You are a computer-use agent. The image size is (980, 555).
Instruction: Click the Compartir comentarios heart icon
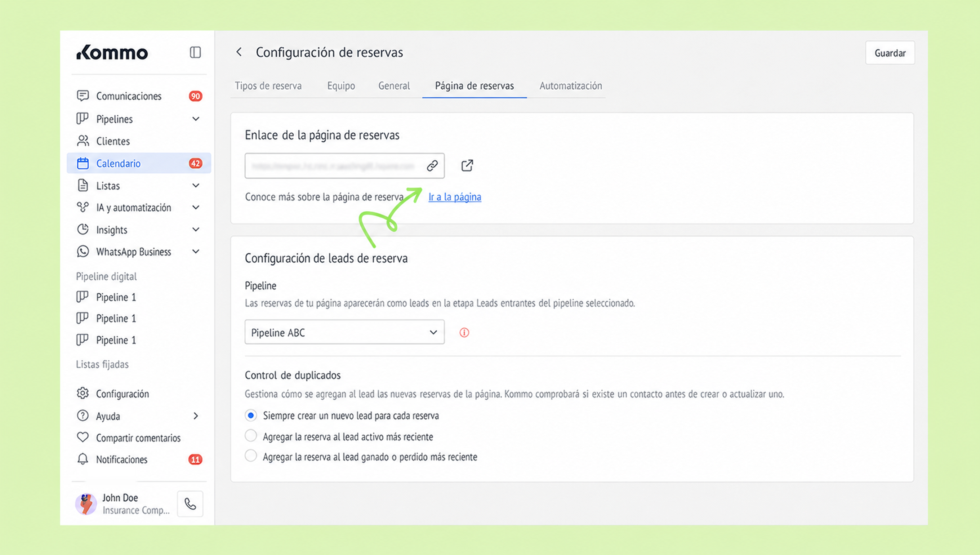83,437
